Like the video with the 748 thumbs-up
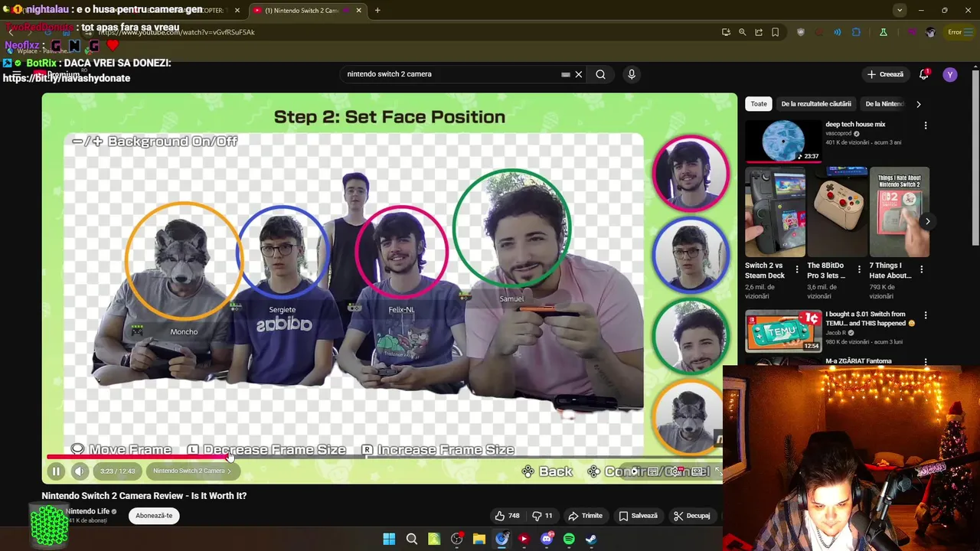 (507, 516)
